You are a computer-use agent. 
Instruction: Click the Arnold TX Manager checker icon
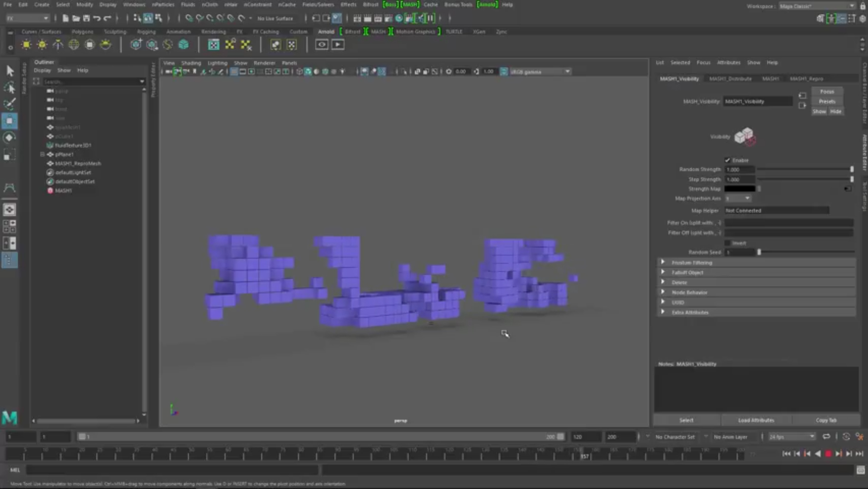tap(213, 44)
